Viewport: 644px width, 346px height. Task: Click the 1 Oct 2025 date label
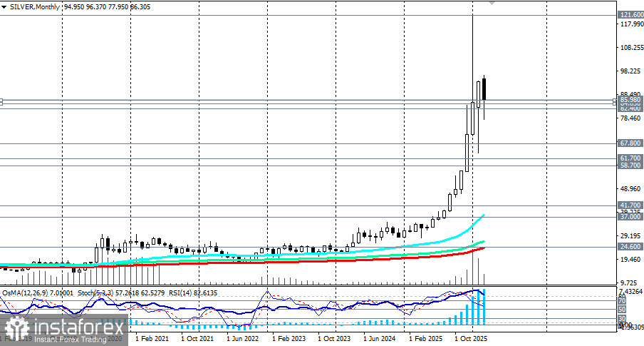(471, 339)
